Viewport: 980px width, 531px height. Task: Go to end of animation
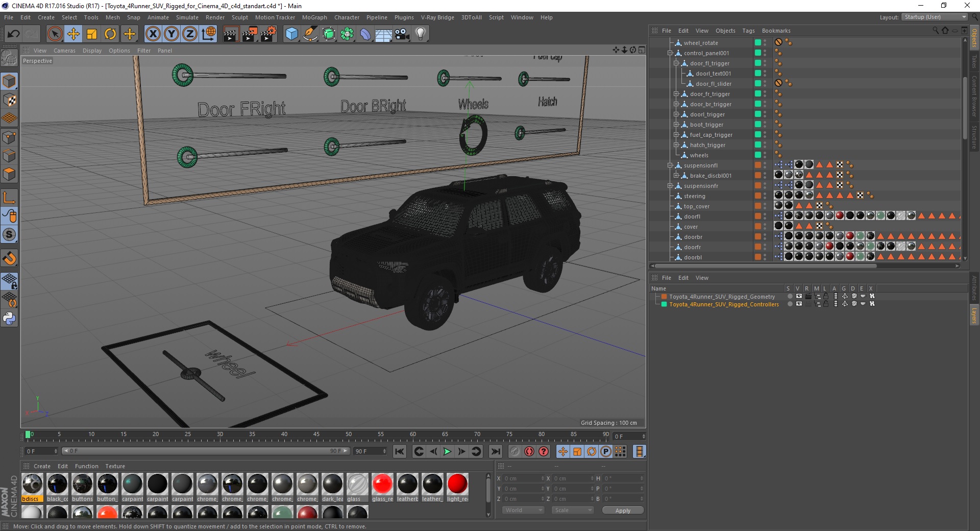pyautogui.click(x=495, y=451)
